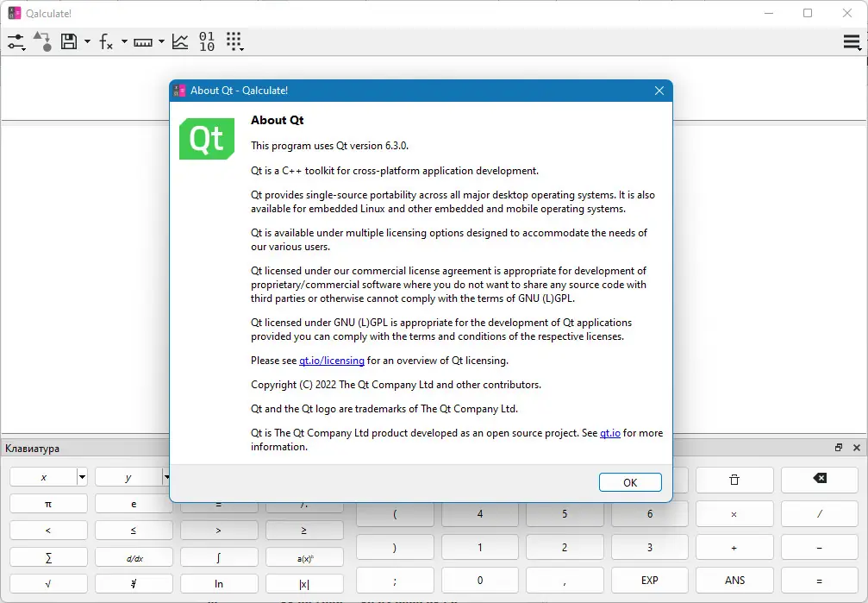Click digit 2 on keypad
The width and height of the screenshot is (868, 603).
pyautogui.click(x=565, y=547)
